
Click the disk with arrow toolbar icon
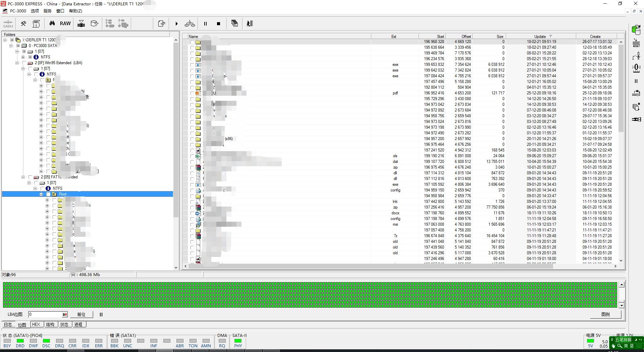click(x=95, y=24)
